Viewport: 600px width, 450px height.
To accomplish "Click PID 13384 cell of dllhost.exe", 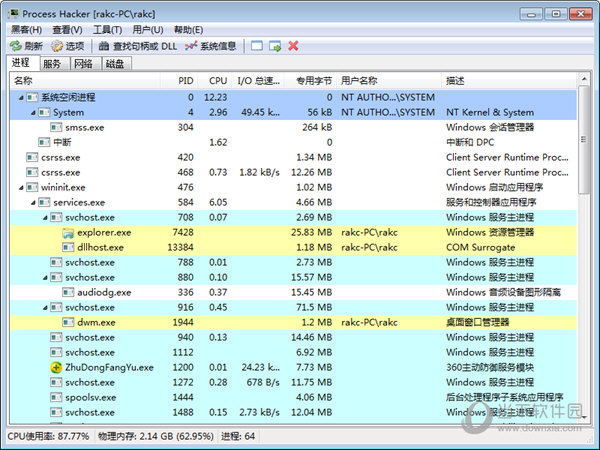I will pos(180,248).
